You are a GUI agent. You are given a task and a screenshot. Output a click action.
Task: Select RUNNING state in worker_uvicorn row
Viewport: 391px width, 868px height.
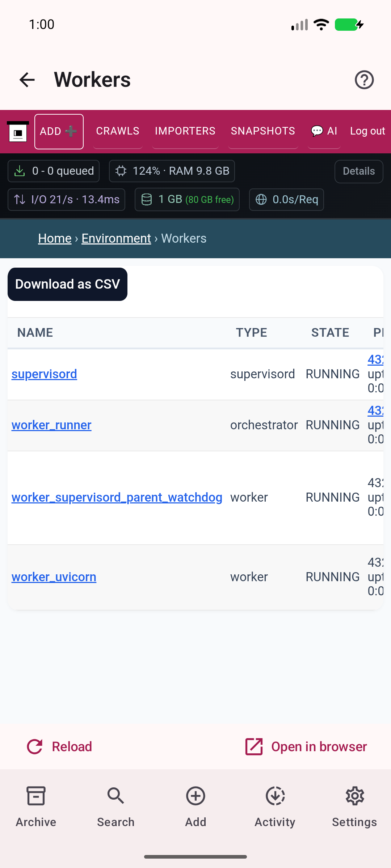tap(333, 577)
